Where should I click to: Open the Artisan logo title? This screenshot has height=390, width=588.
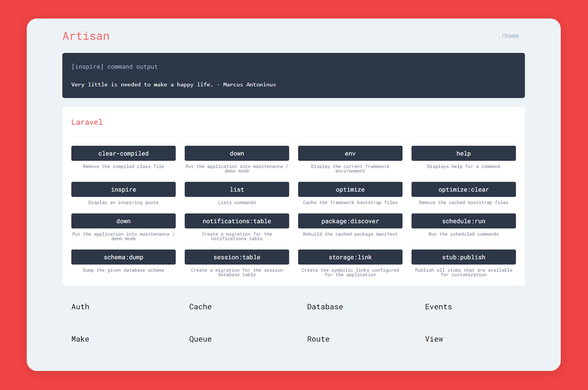(x=86, y=36)
